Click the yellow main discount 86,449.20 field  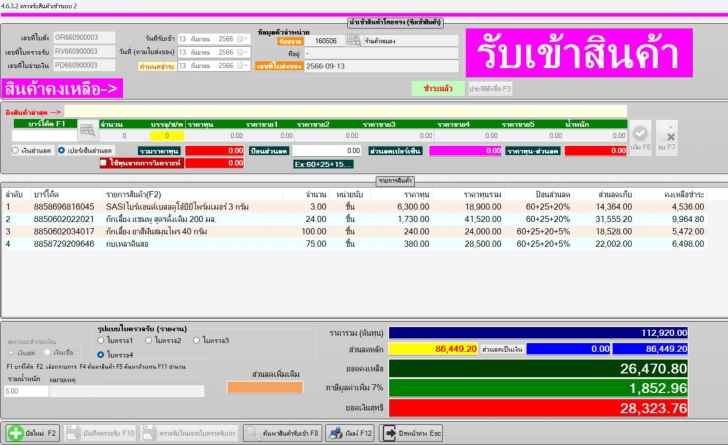click(433, 349)
